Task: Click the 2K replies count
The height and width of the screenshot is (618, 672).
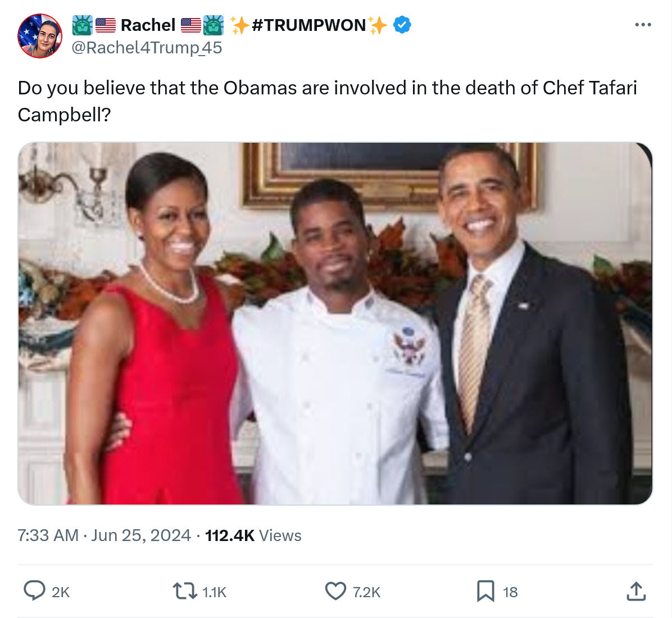Action: (x=61, y=592)
